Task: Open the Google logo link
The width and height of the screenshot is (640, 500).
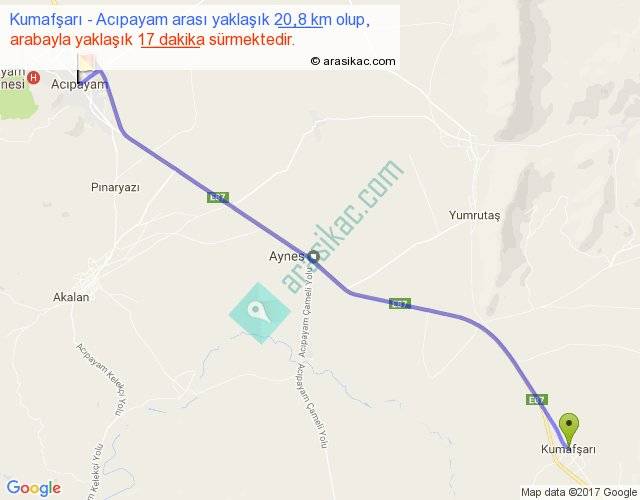Action: 34,488
